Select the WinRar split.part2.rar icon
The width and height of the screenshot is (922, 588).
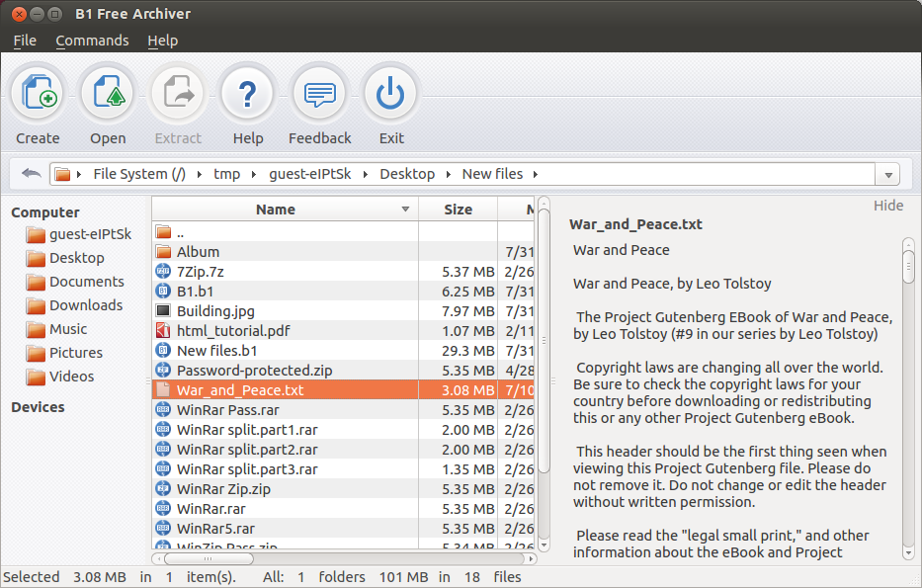click(x=163, y=450)
